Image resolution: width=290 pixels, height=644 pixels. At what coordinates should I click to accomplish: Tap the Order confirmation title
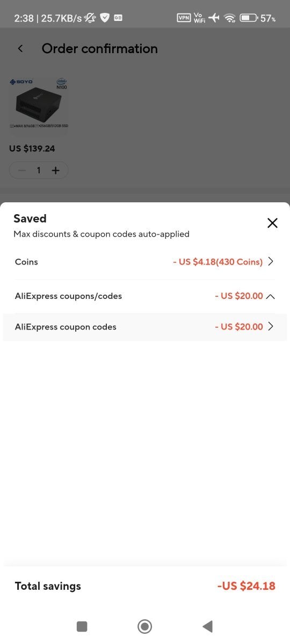click(x=100, y=48)
